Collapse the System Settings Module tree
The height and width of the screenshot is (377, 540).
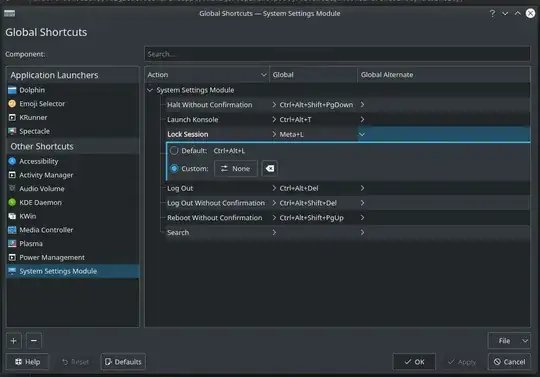150,90
